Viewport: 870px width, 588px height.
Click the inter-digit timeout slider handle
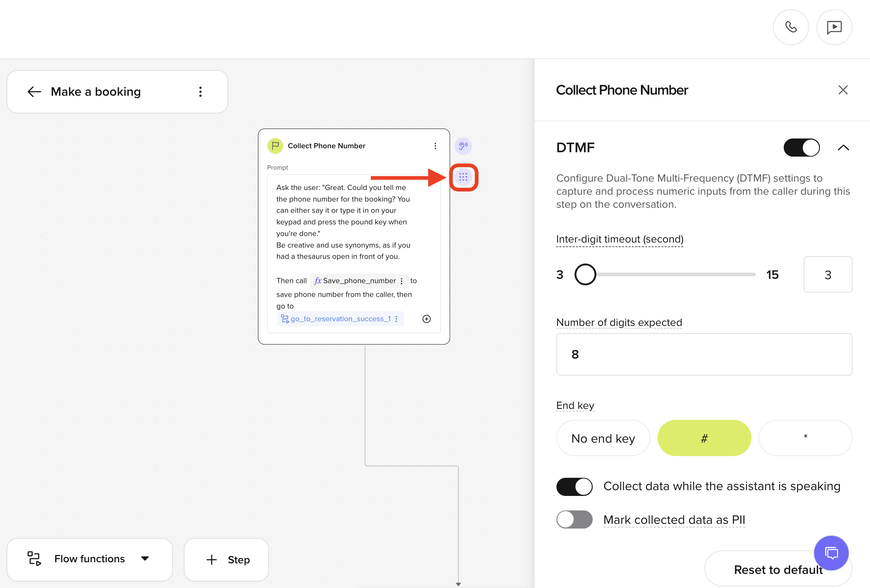[585, 275]
